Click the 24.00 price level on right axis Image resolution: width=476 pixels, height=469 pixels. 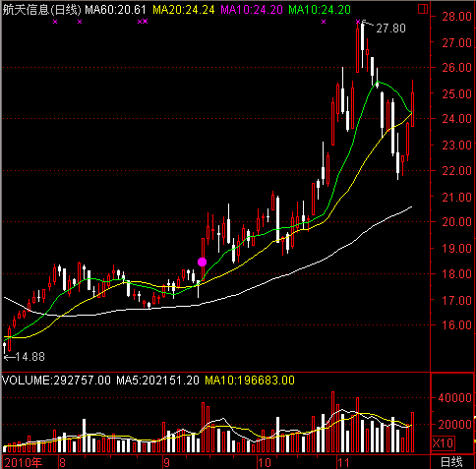click(x=457, y=119)
